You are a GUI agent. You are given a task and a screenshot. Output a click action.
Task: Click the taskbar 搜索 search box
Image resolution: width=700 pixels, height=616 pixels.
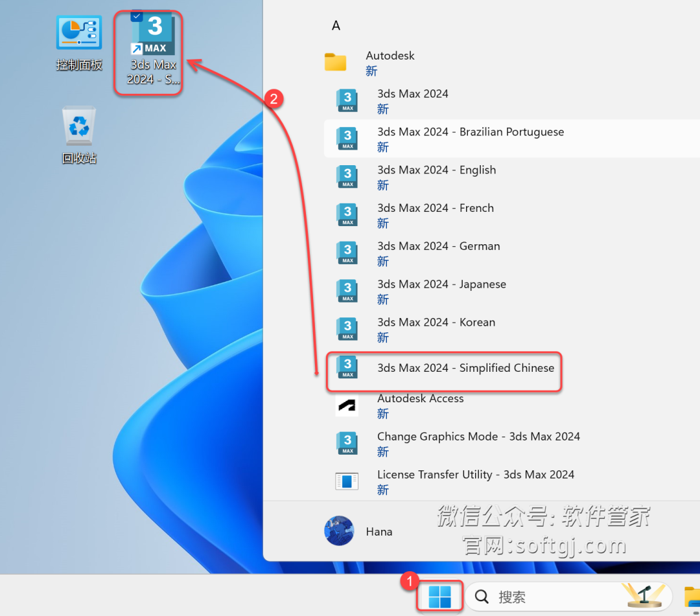point(568,597)
